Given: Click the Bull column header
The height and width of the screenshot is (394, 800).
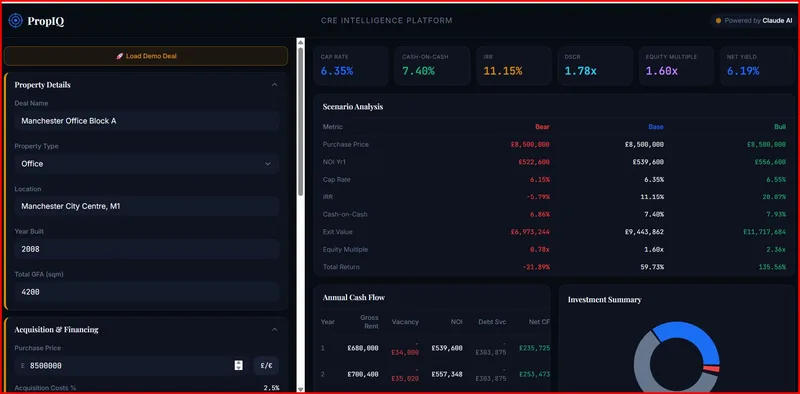Looking at the screenshot, I should [780, 127].
